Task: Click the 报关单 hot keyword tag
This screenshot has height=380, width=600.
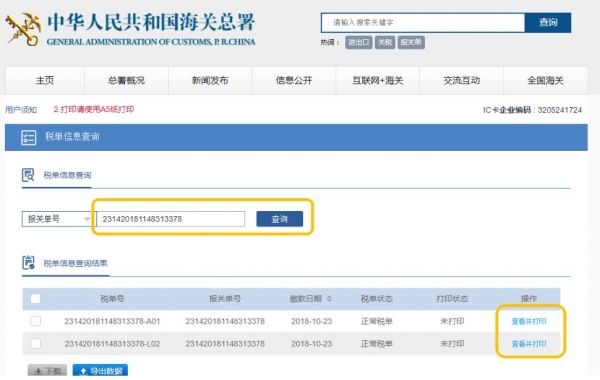Action: (411, 42)
